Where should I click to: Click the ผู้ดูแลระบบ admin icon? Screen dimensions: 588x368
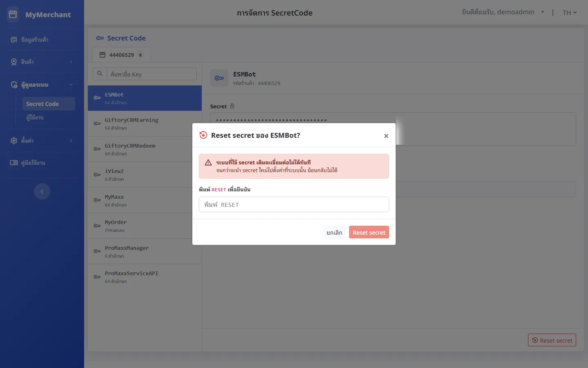click(x=14, y=85)
